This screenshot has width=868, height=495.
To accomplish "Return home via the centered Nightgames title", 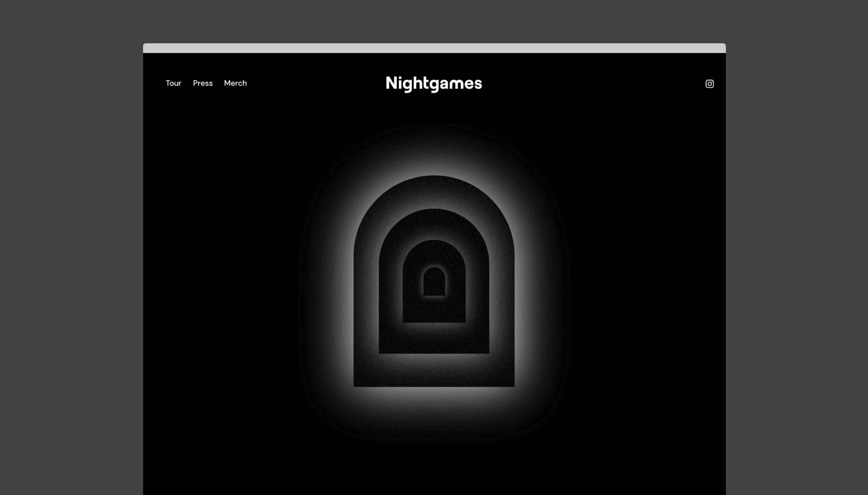I will (x=434, y=84).
